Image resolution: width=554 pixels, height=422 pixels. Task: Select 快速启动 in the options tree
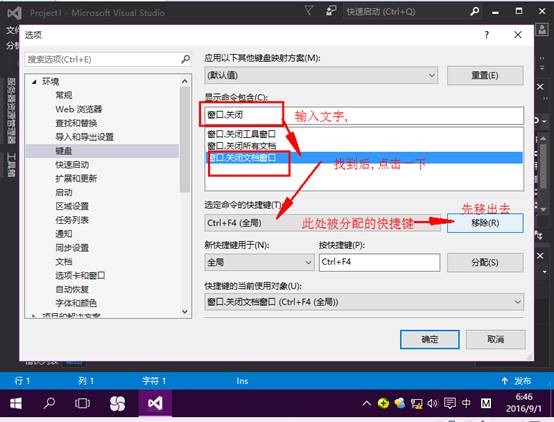[72, 165]
